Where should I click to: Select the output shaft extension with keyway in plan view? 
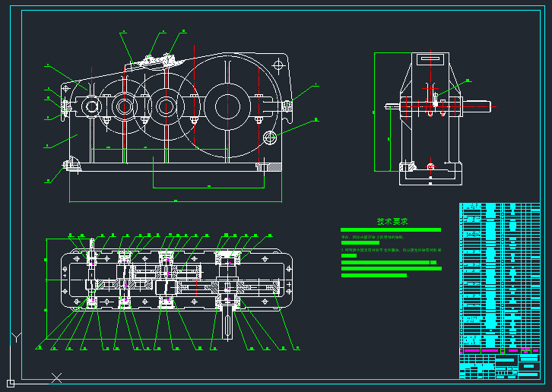click(227, 323)
